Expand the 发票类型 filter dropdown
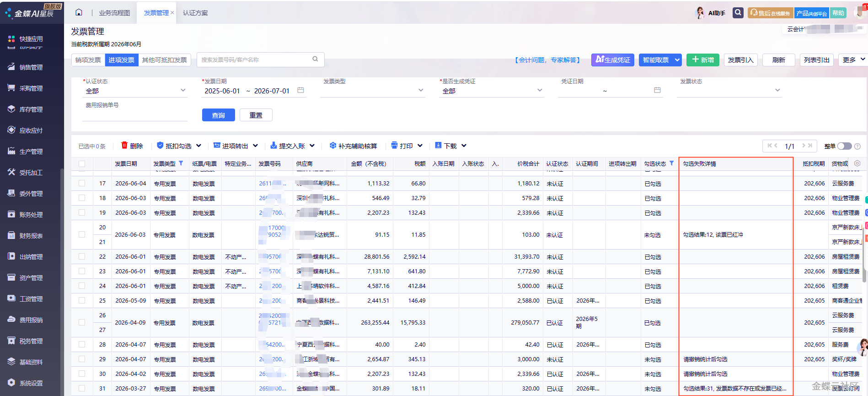 tap(421, 90)
